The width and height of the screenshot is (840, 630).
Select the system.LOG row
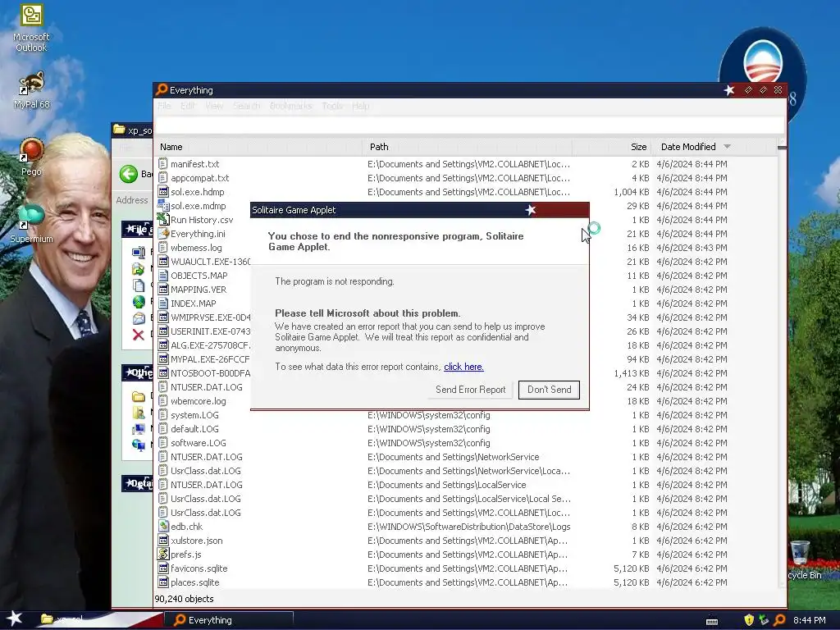point(465,415)
